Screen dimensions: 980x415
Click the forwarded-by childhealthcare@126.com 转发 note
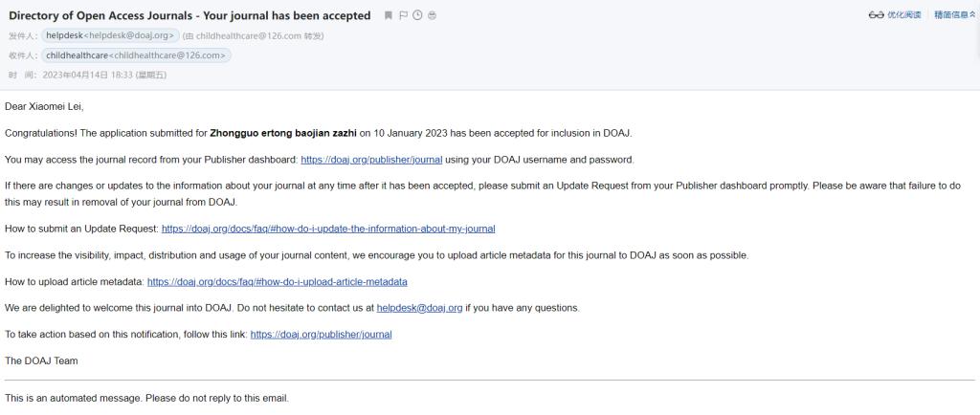[x=254, y=35]
